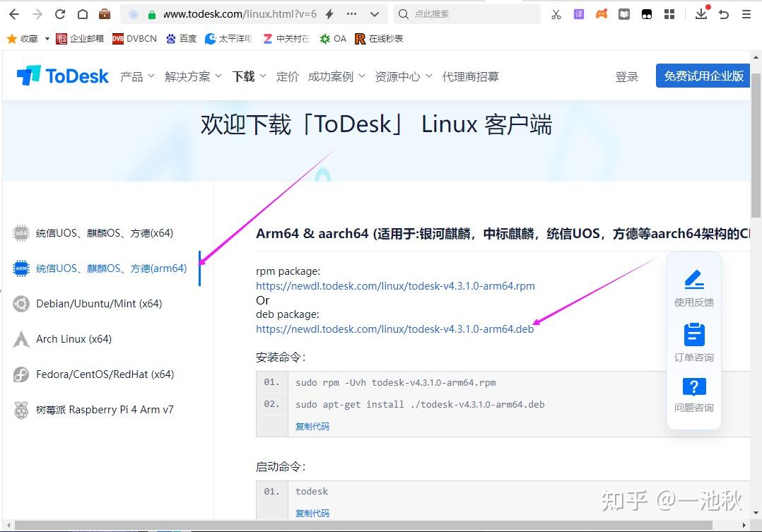Click 复制代码 under install commands
The image size is (762, 532).
point(312,426)
